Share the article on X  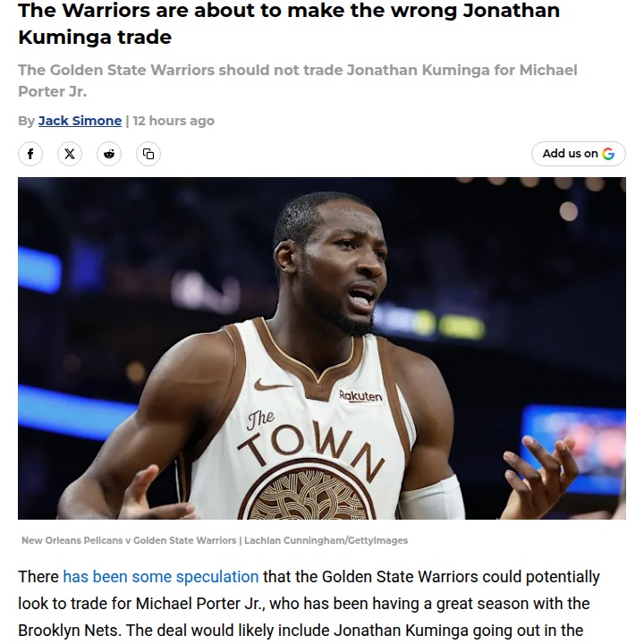tap(70, 154)
